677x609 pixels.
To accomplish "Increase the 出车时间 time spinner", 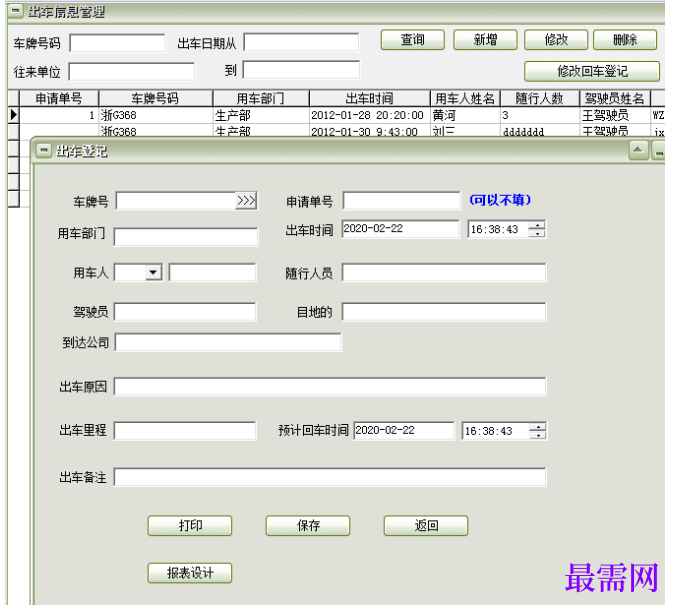I will [537, 225].
